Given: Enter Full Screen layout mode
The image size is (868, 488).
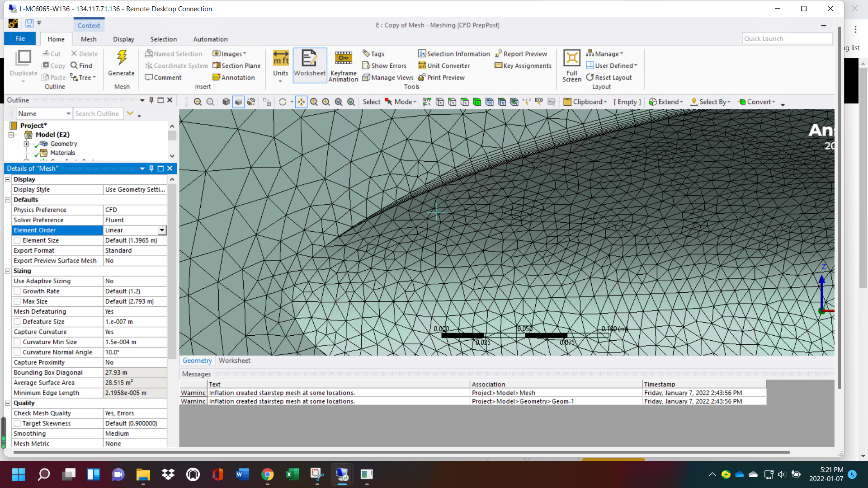Looking at the screenshot, I should tap(571, 66).
